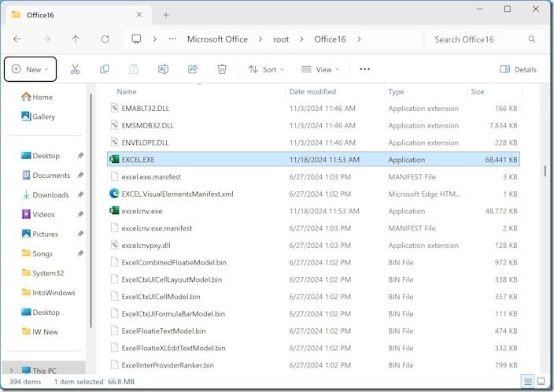554x392 pixels.
Task: Close the Office16 tab
Action: 139,15
